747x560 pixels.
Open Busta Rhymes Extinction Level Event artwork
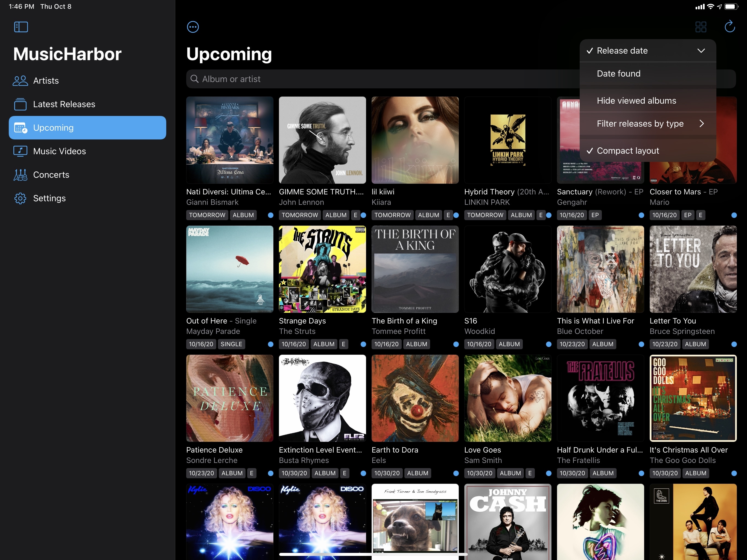tap(322, 398)
